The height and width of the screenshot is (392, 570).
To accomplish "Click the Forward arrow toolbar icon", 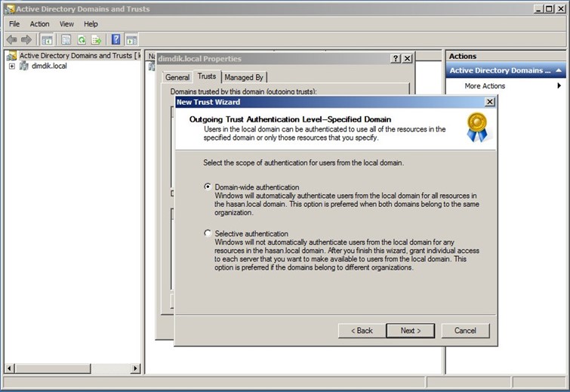I will pyautogui.click(x=26, y=39).
